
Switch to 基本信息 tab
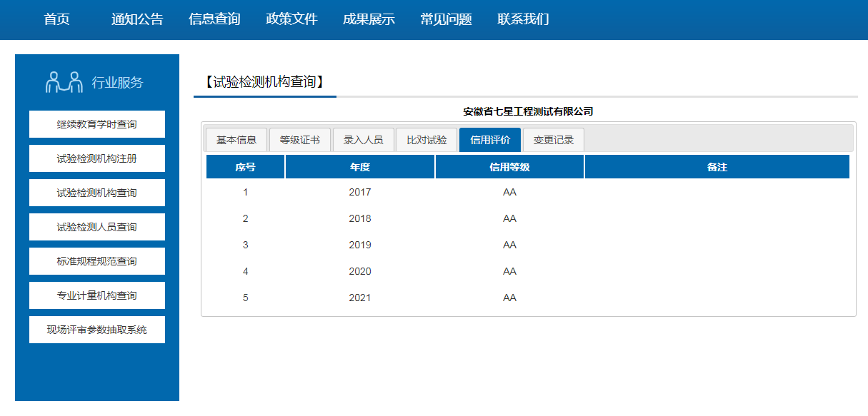[236, 140]
